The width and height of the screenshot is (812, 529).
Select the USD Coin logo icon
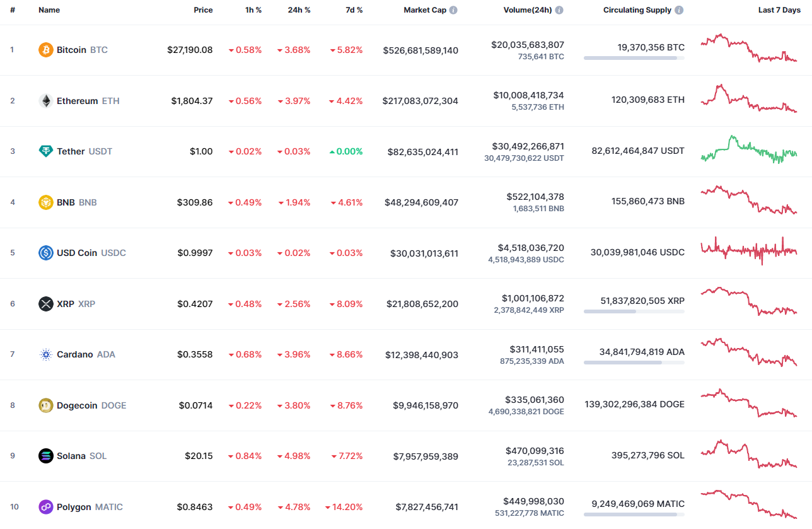(45, 253)
